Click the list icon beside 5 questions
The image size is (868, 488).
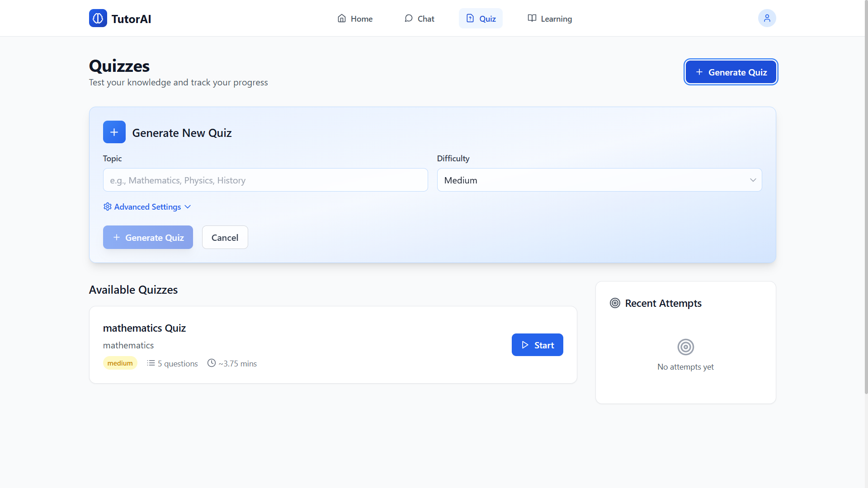tap(151, 363)
